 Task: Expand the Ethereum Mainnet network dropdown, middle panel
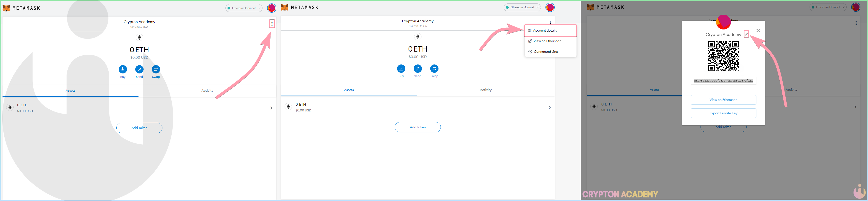(x=522, y=7)
